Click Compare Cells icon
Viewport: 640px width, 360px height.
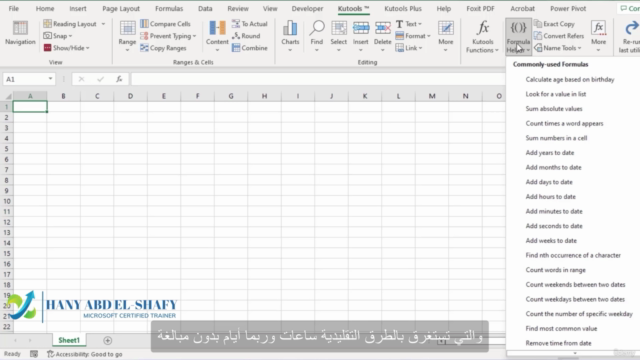pyautogui.click(x=144, y=24)
